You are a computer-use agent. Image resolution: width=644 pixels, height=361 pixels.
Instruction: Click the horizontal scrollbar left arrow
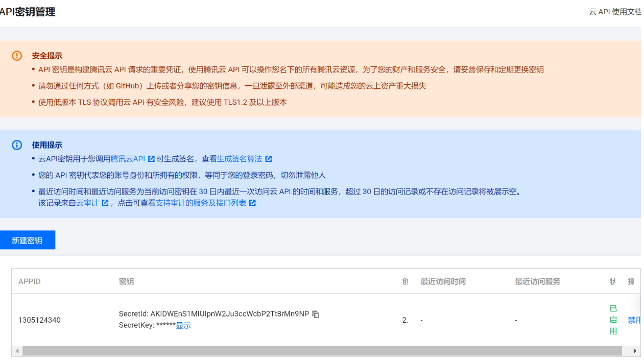point(17,351)
